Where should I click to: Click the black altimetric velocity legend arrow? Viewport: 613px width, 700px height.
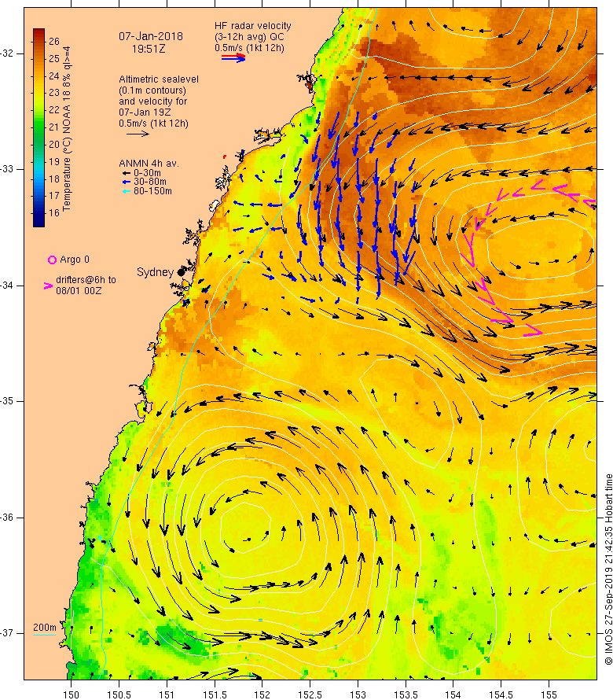coord(138,134)
